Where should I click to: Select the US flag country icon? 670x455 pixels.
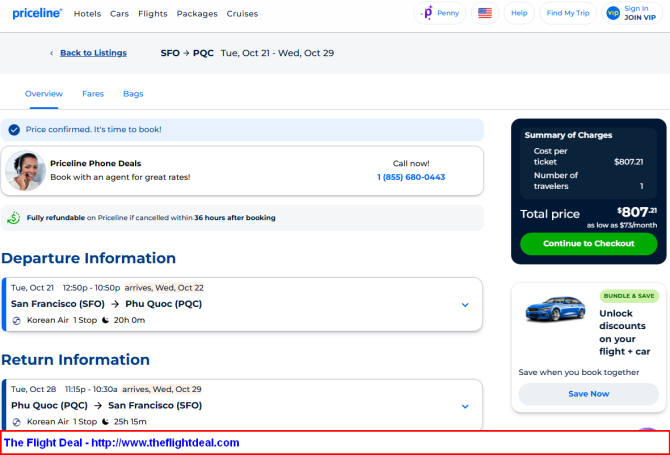(485, 13)
